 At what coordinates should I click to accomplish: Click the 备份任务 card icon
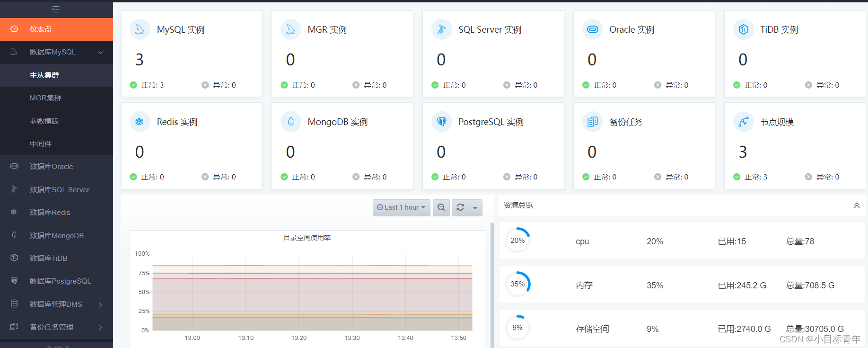pos(592,122)
